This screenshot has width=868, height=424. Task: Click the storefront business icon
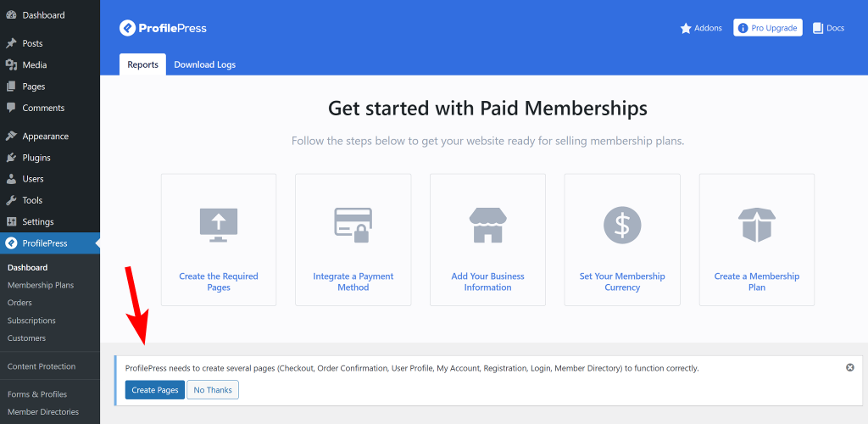(x=487, y=225)
